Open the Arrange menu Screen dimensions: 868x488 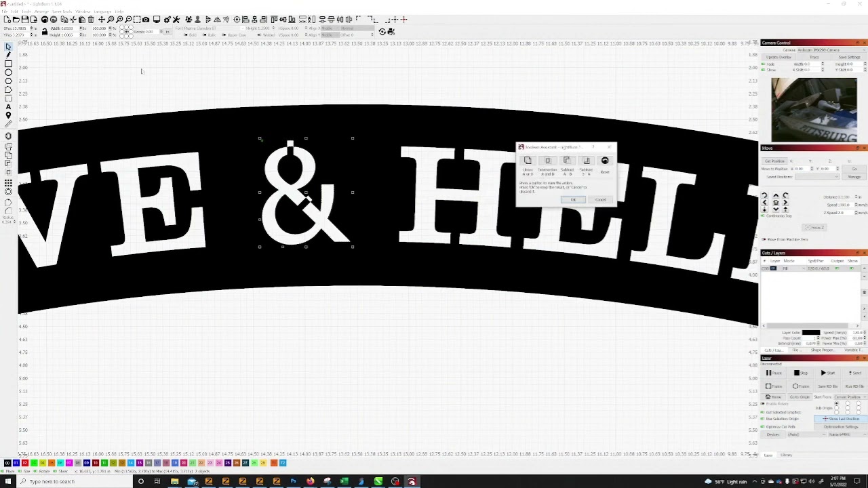coord(41,12)
